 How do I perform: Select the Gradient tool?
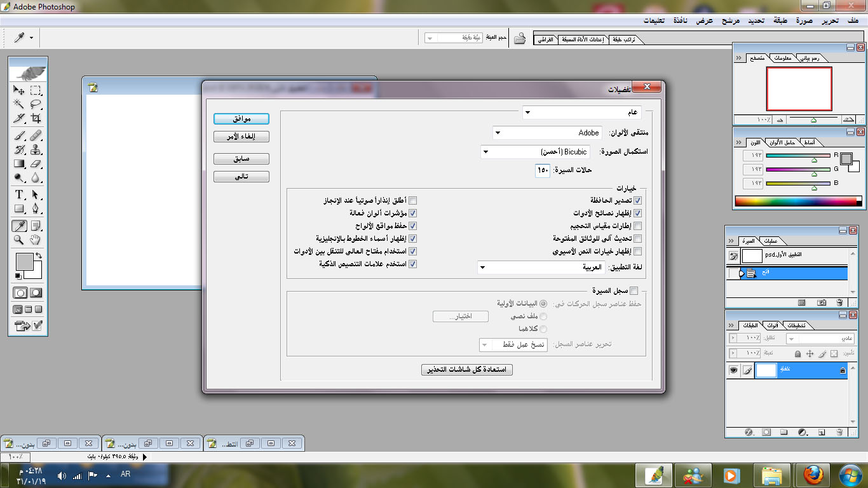click(x=19, y=164)
